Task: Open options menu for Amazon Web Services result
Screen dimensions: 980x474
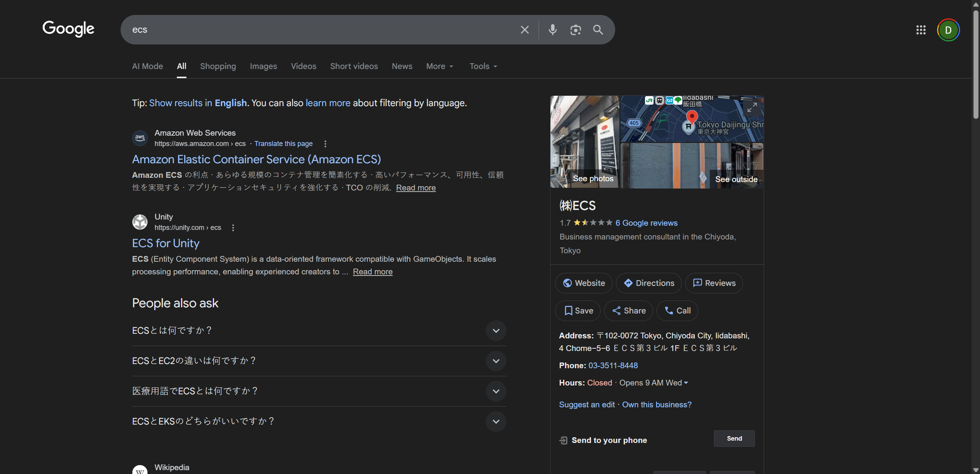Action: click(325, 144)
